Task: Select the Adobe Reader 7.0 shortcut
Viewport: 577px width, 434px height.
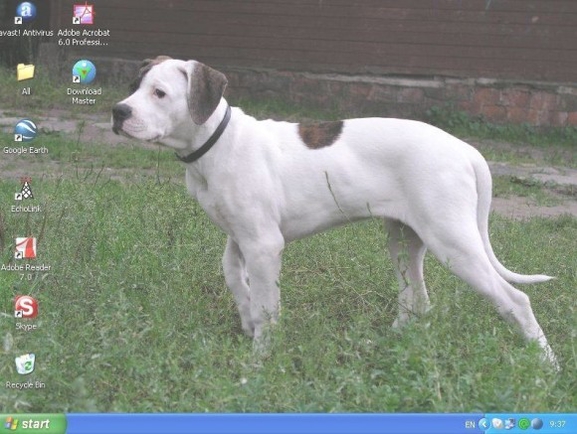Action: [25, 248]
